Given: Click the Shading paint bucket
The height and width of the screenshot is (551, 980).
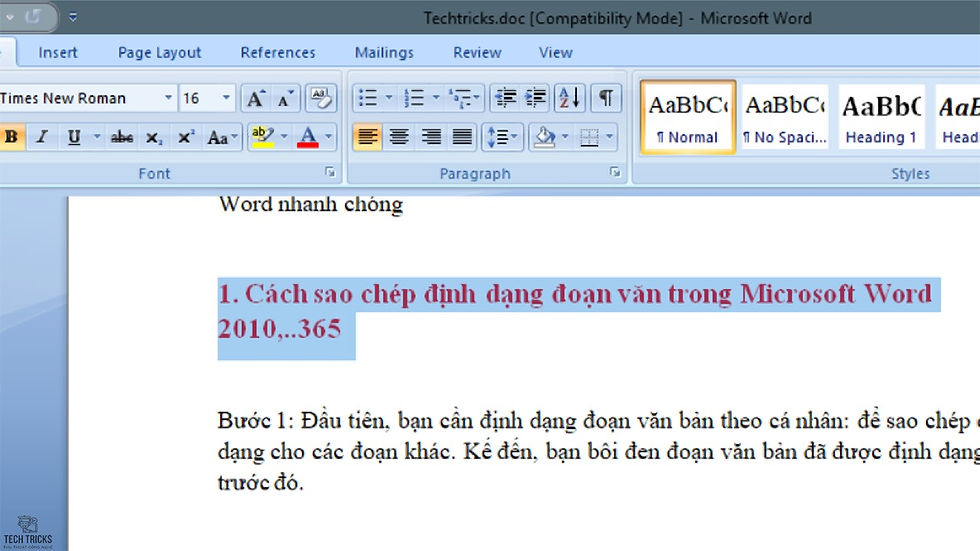Looking at the screenshot, I should (545, 137).
